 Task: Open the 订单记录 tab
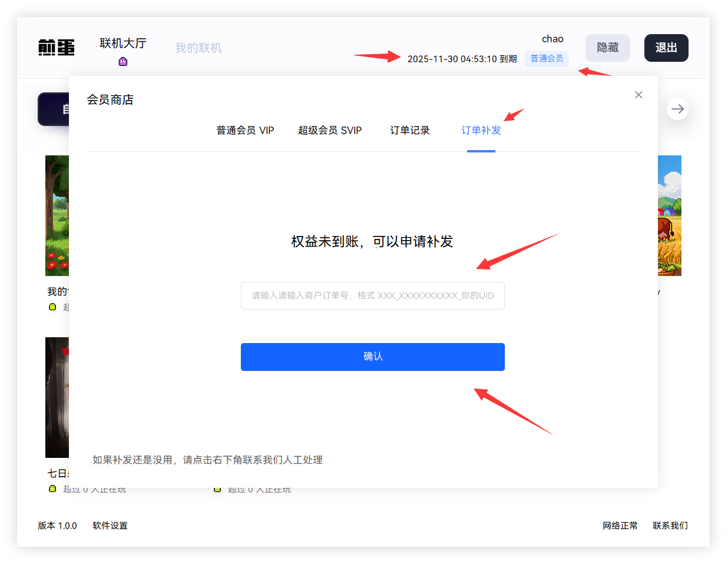(x=410, y=130)
